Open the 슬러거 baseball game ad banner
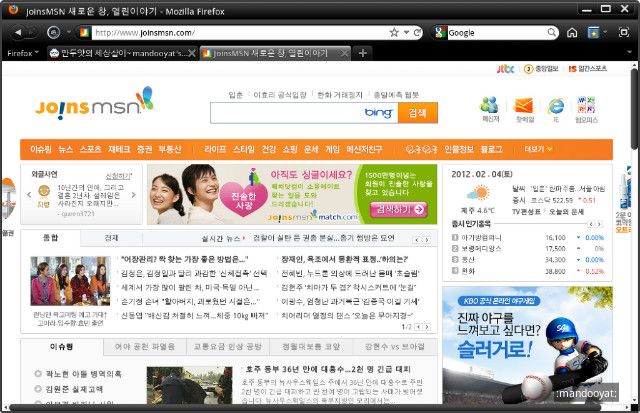Screen dimensions: 640x413 527,345
